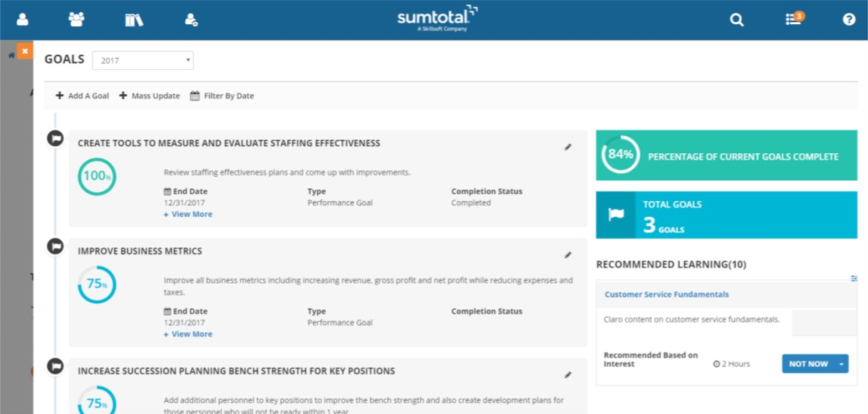Image resolution: width=868 pixels, height=414 pixels.
Task: Select Filter By Date
Action: pyautogui.click(x=222, y=95)
